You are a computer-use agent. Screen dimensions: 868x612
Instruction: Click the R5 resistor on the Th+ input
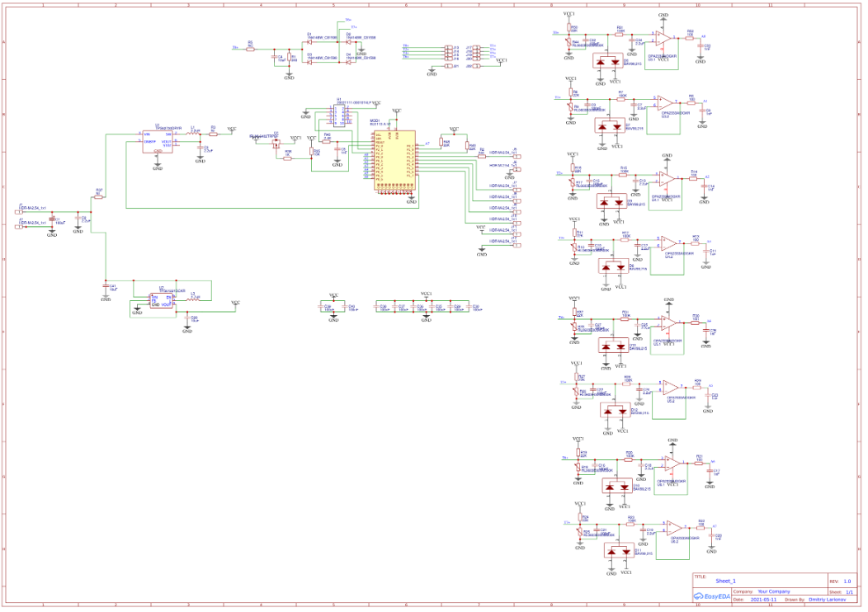pyautogui.click(x=251, y=49)
